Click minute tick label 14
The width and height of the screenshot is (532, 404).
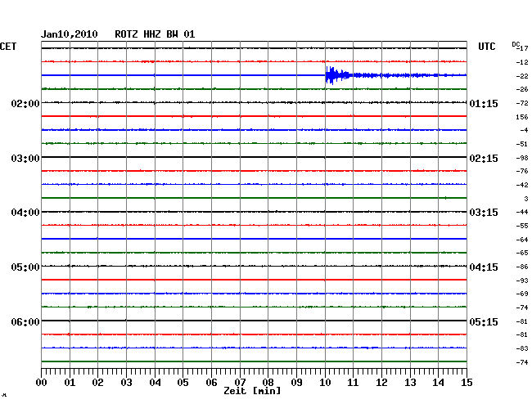tap(438, 383)
